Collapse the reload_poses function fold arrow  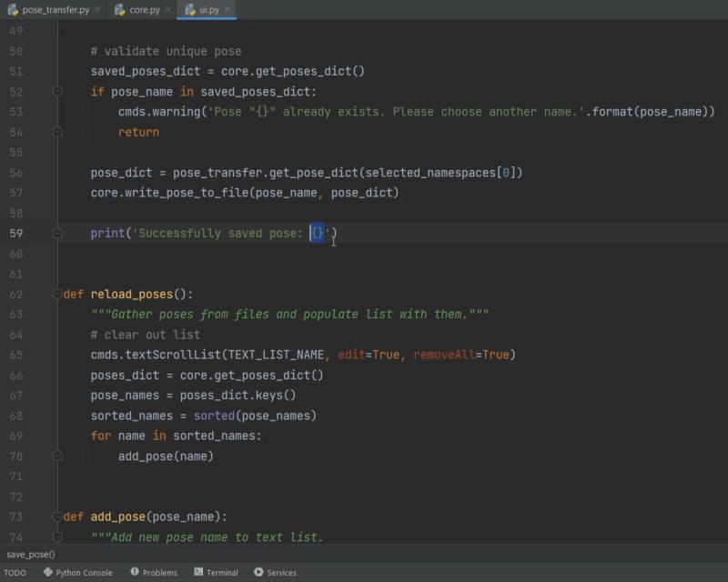(57, 294)
